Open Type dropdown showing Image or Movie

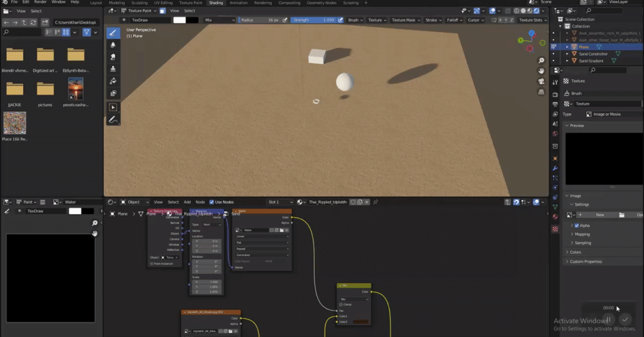click(614, 114)
